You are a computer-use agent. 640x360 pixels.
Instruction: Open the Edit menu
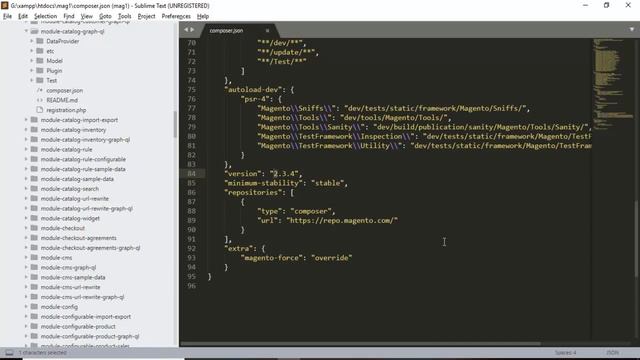coord(23,16)
